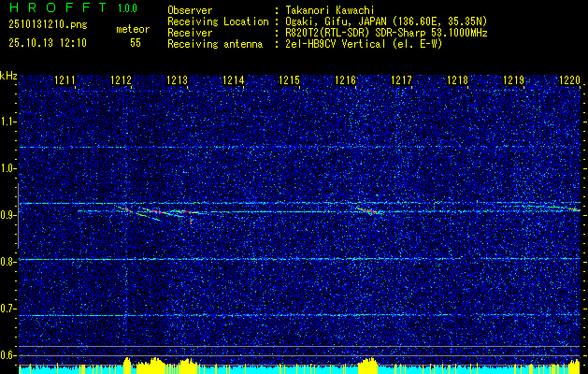
Task: Click the Receiving Location field label
Action: pyautogui.click(x=218, y=22)
